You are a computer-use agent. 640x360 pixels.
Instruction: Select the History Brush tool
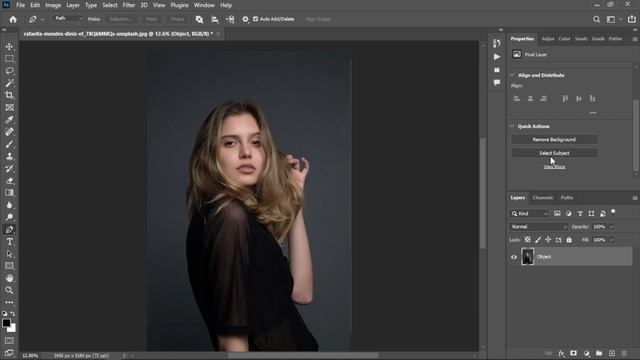[9, 169]
